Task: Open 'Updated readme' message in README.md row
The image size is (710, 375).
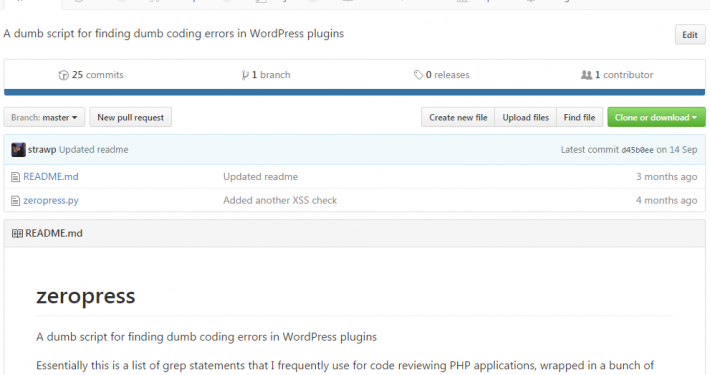Action: (x=260, y=177)
